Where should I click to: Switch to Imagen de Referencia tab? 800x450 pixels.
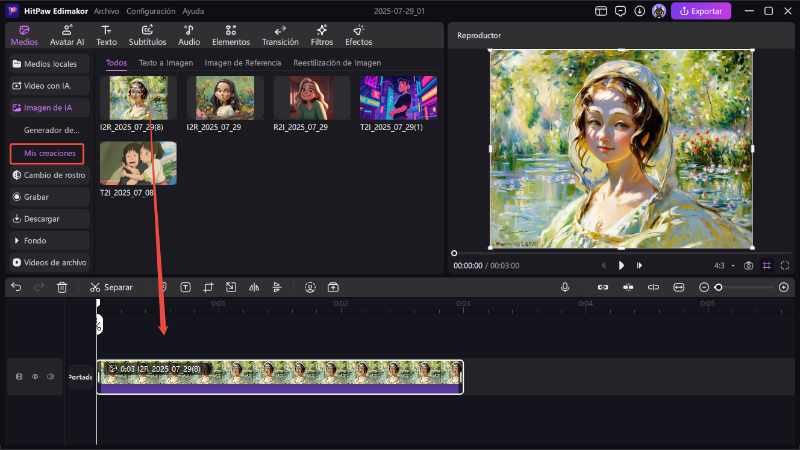(x=243, y=63)
